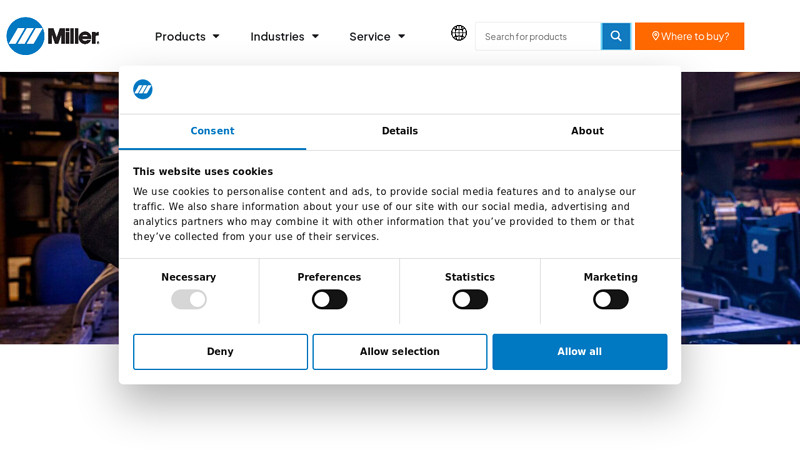Image resolution: width=800 pixels, height=450 pixels.
Task: Click the magnifying glass search button
Action: click(x=616, y=36)
